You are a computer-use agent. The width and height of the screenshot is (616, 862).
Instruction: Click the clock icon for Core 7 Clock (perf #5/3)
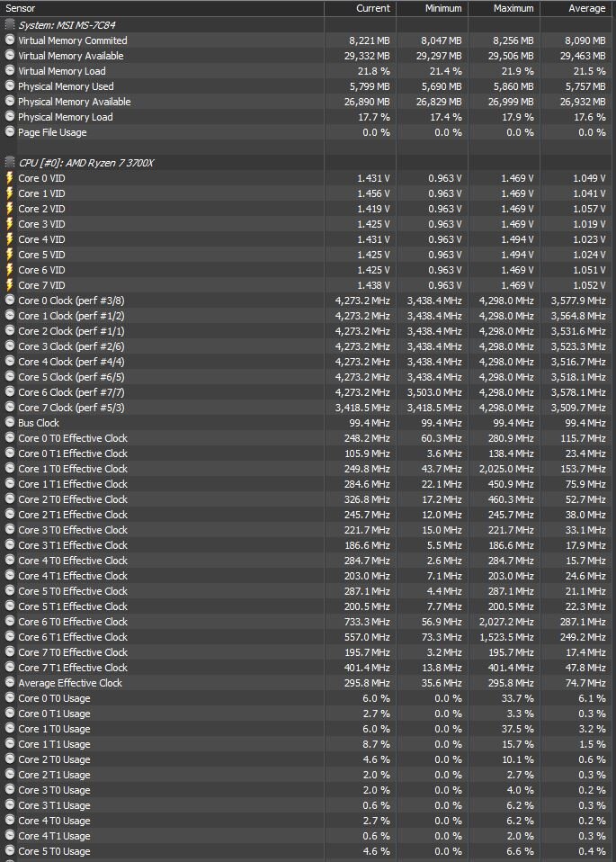coord(9,408)
